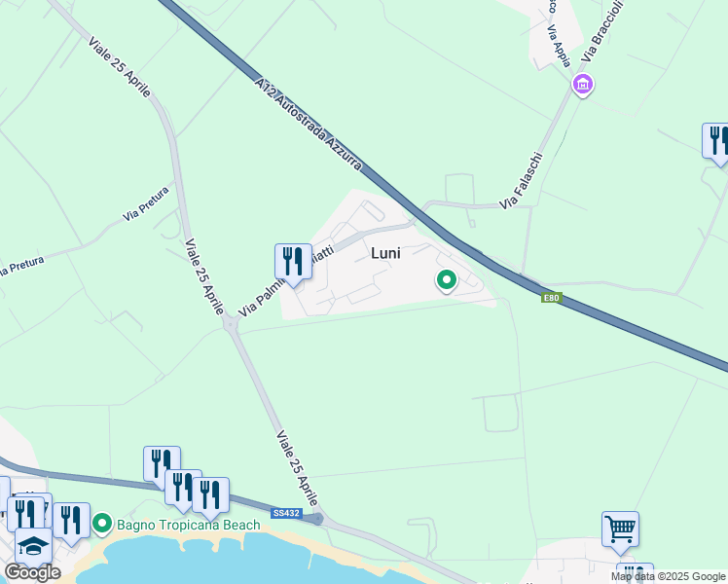Select the A12 Autostrada Azzurra label
The width and height of the screenshot is (728, 584).
click(x=308, y=124)
